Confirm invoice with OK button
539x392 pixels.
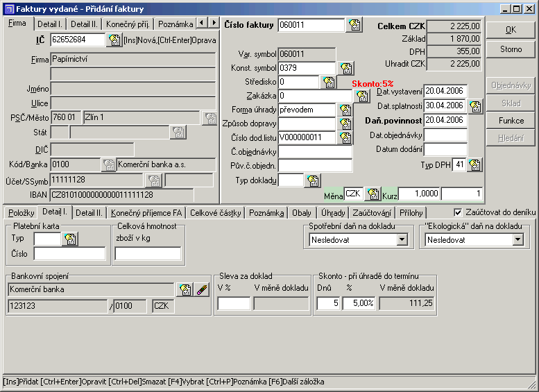511,30
